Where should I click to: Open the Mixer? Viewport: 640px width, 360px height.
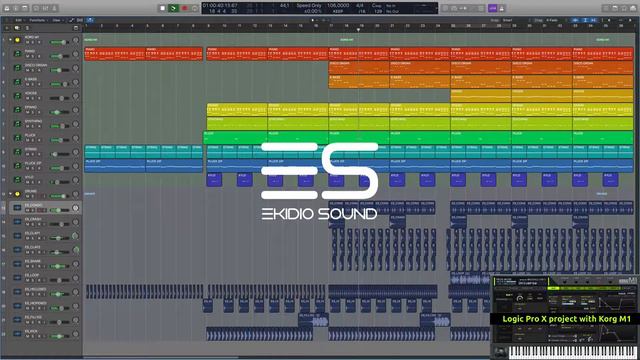pos(45,8)
